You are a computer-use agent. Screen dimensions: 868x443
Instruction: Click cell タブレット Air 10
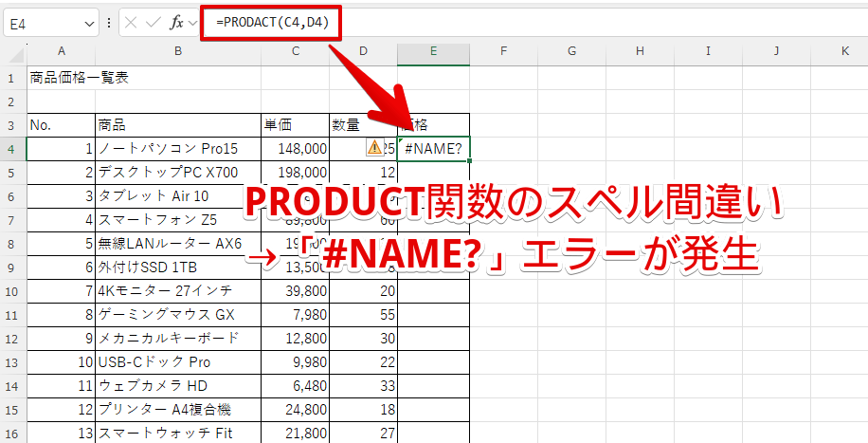tap(178, 196)
